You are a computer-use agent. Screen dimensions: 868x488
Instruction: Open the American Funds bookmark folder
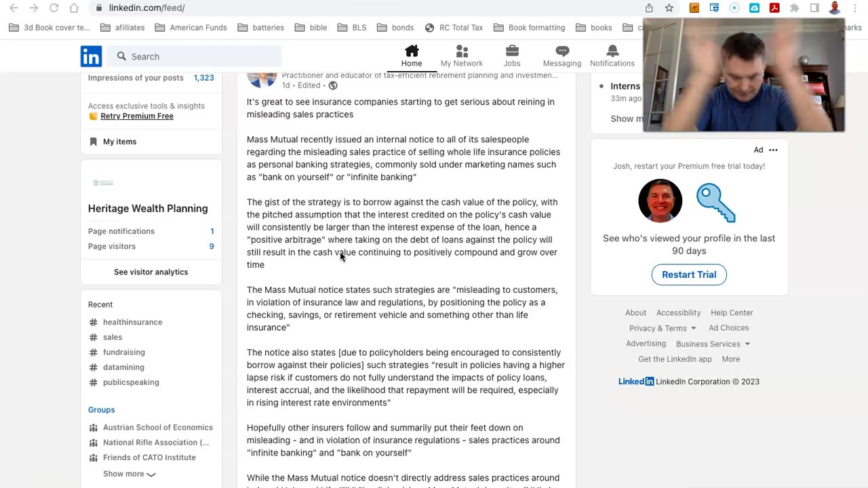pyautogui.click(x=191, y=28)
